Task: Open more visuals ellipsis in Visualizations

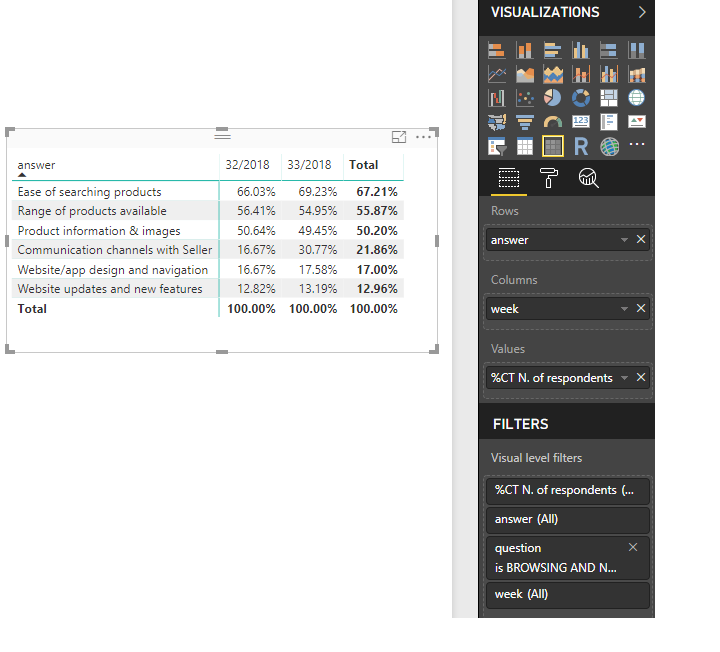Action: 637,144
